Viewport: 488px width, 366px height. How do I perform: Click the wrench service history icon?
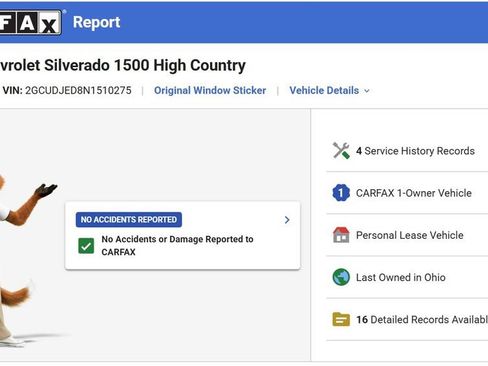point(341,151)
